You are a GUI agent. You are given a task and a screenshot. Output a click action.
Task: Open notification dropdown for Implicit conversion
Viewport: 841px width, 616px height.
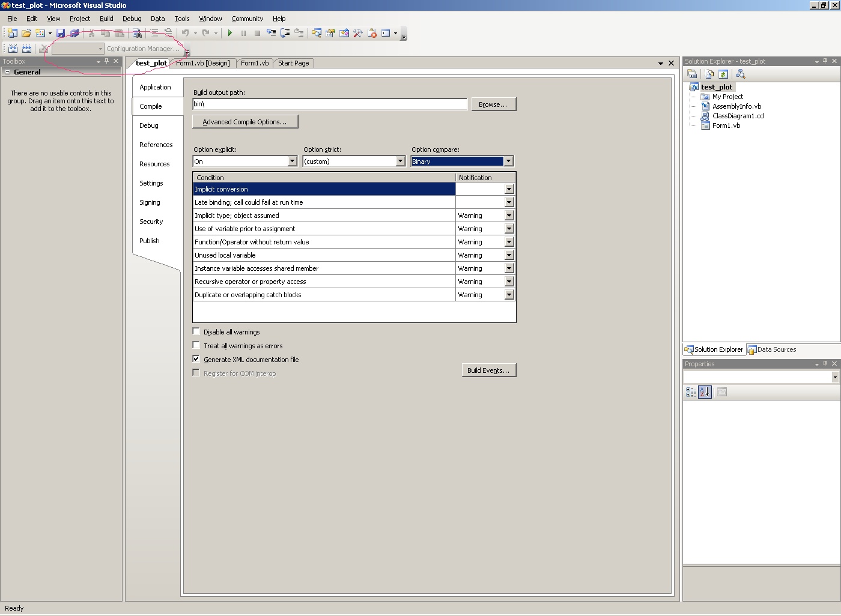tap(509, 189)
